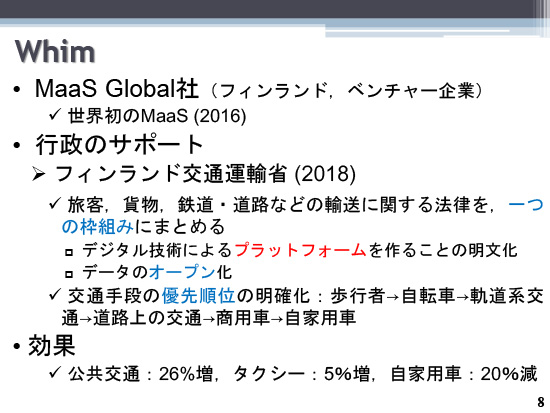550x413 pixels.
Task: Click the slide title "Whim"
Action: pos(55,52)
